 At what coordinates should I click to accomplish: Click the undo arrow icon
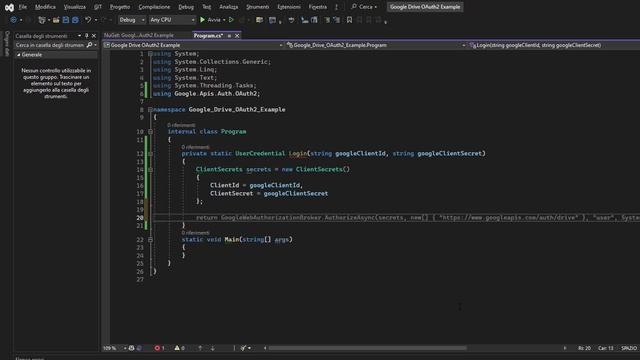88,20
